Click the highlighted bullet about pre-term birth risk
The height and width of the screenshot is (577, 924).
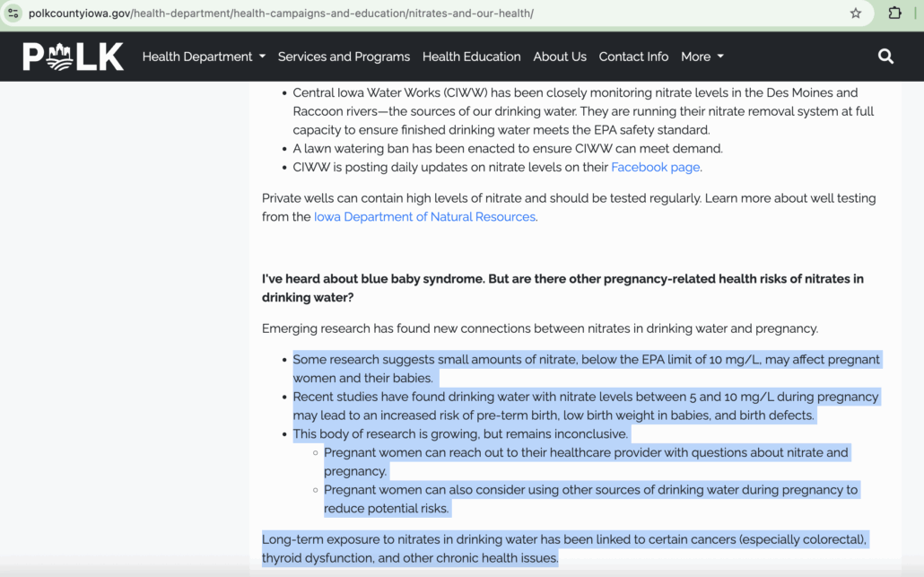[x=586, y=406]
